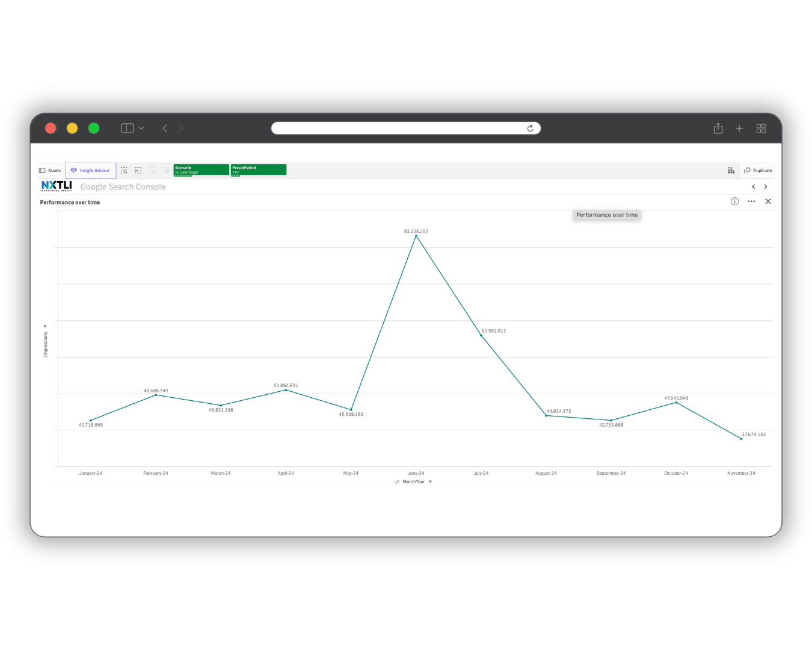This screenshot has width=812, height=650.
Task: Go forward in browser history
Action: [180, 128]
